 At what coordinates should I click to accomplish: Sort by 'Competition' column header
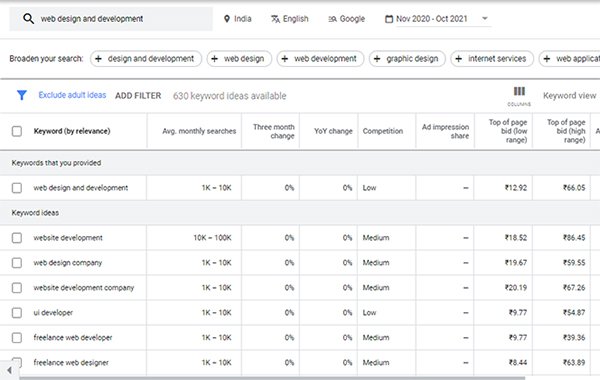[383, 131]
